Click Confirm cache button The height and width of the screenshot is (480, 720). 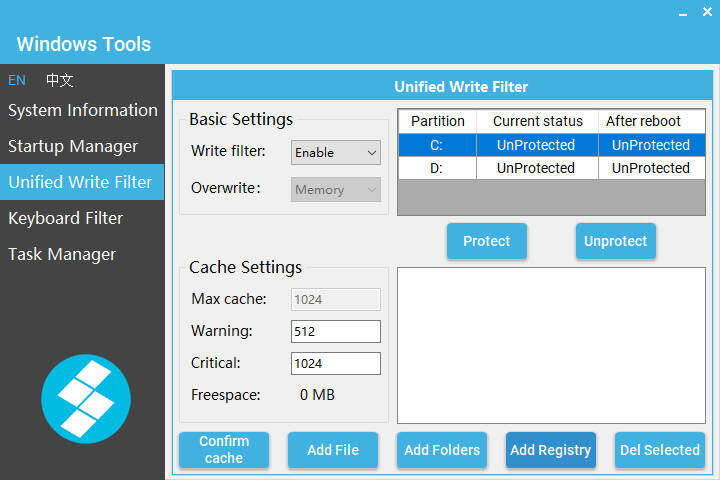click(x=224, y=450)
